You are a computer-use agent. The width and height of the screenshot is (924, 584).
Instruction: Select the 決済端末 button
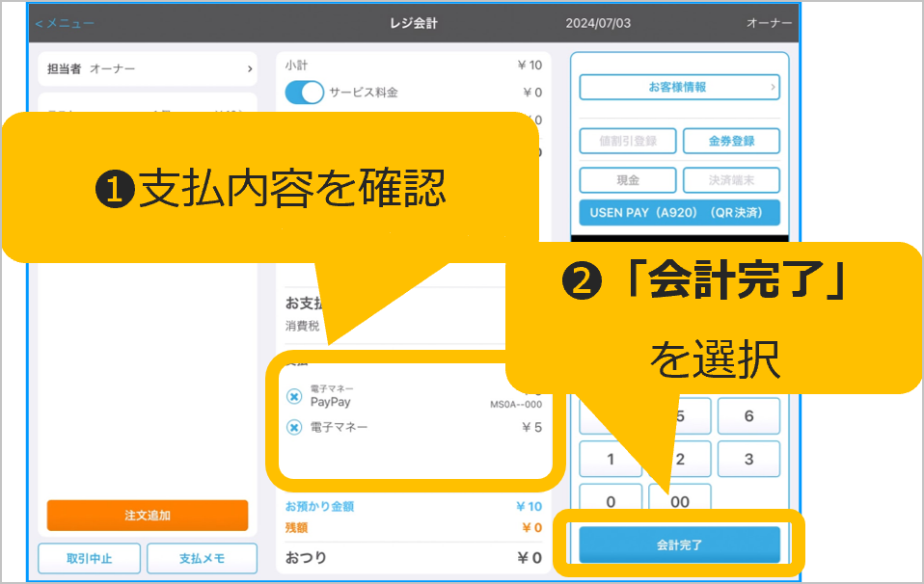(731, 180)
